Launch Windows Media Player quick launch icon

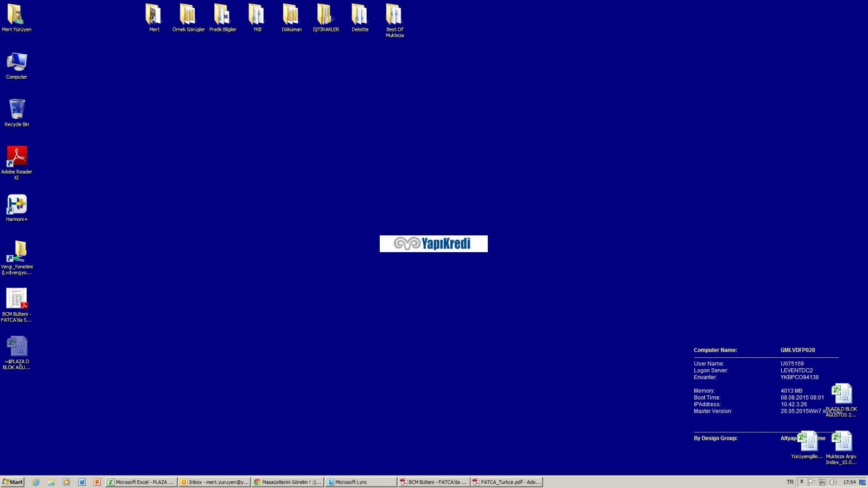(x=66, y=482)
